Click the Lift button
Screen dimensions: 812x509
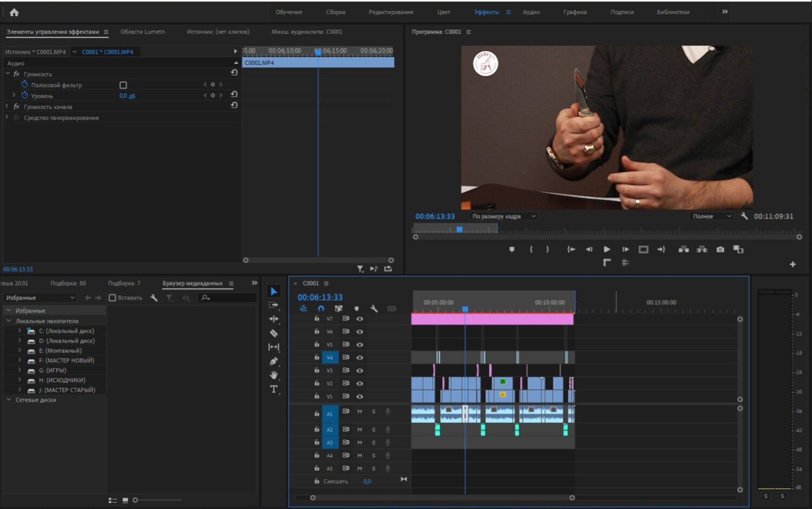[x=684, y=249]
